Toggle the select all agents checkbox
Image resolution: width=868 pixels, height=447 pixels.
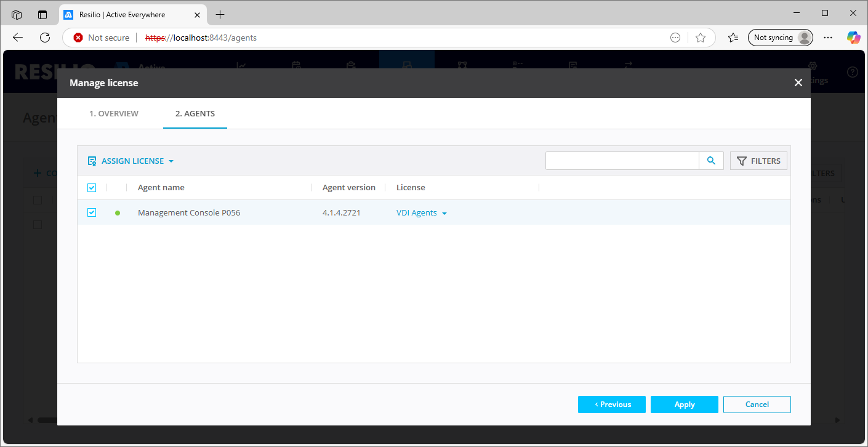(x=92, y=188)
